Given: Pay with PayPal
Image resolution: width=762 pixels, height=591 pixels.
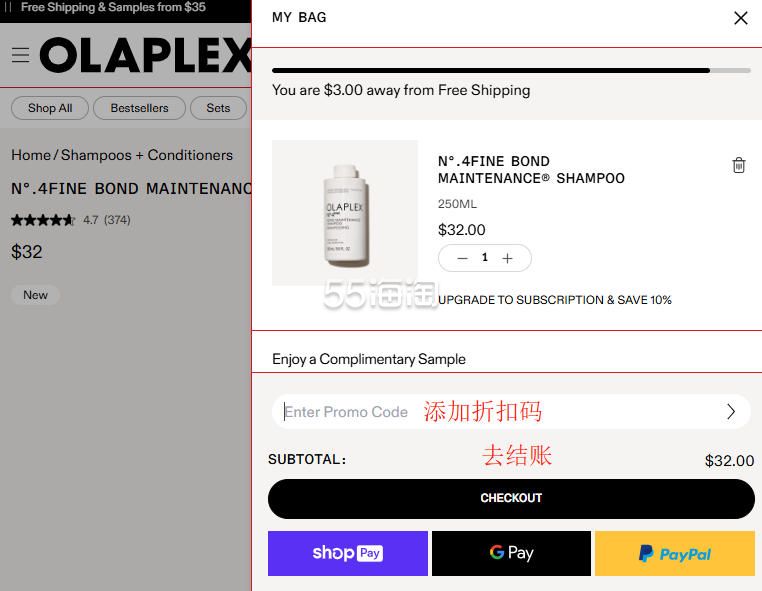Looking at the screenshot, I should coord(675,553).
